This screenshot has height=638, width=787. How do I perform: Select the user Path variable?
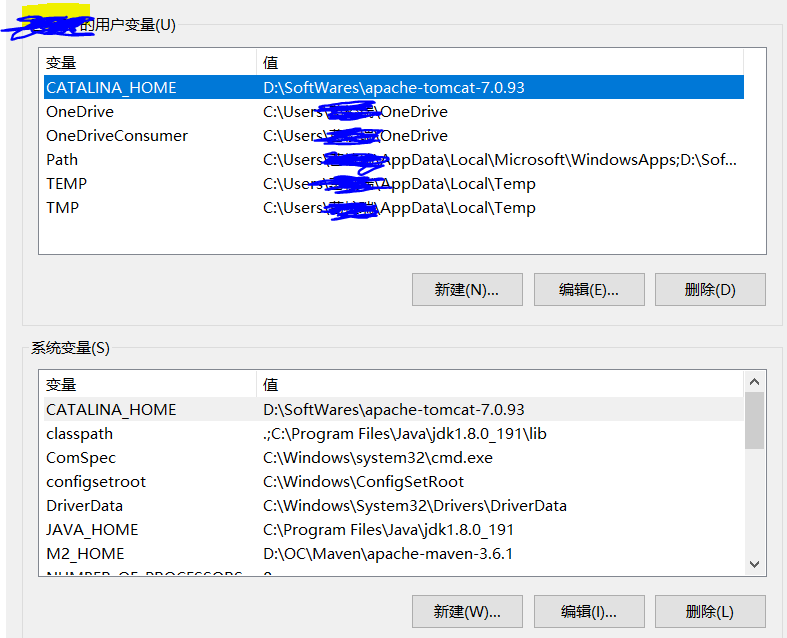tap(394, 160)
